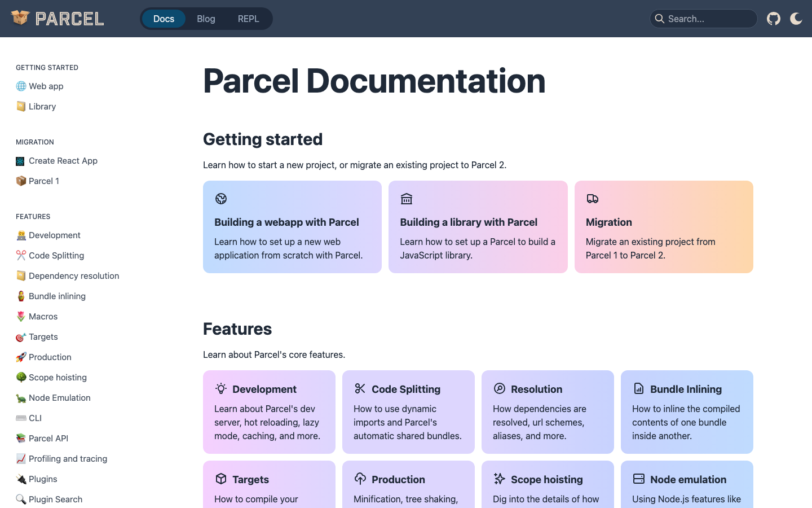Switch to the Blog tab
812x508 pixels.
coord(206,19)
